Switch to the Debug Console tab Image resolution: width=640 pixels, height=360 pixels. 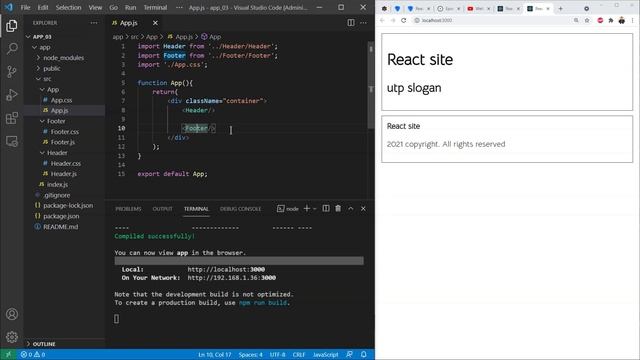click(240, 209)
